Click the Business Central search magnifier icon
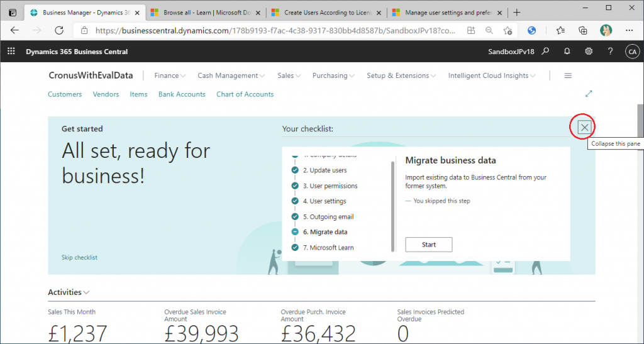Image resolution: width=644 pixels, height=344 pixels. (545, 52)
